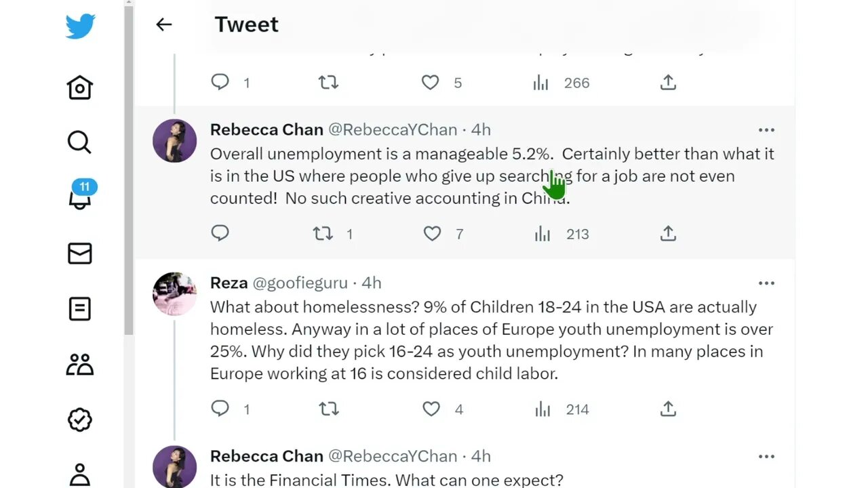Open more options menu on Reza's tweet
This screenshot has height=488, width=868.
pos(766,283)
